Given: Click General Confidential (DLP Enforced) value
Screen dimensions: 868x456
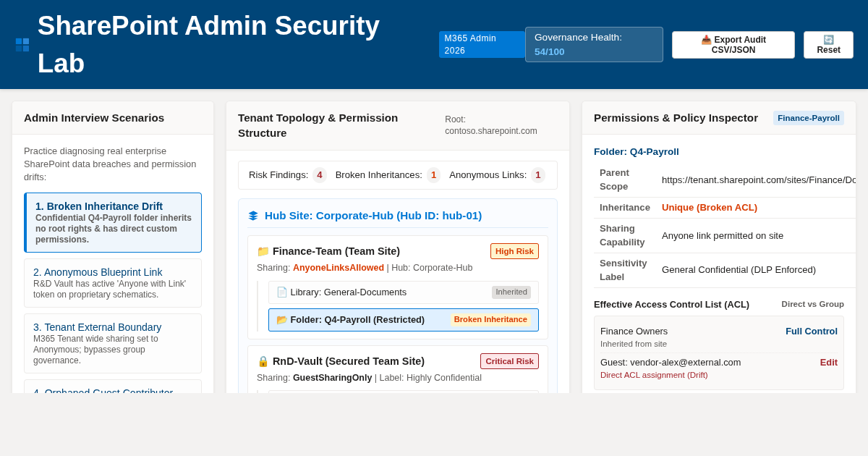Looking at the screenshot, I should click(x=739, y=270).
